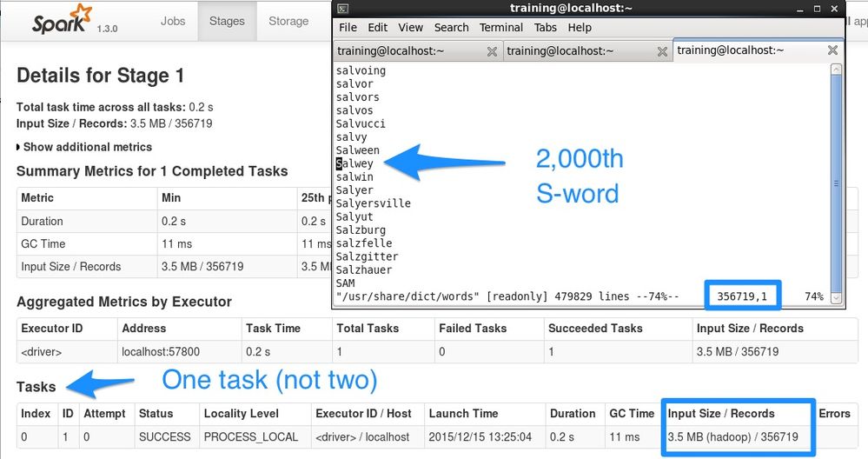
Task: Click 3.5 MB (hadoop) / 356719 cell
Action: tap(733, 437)
